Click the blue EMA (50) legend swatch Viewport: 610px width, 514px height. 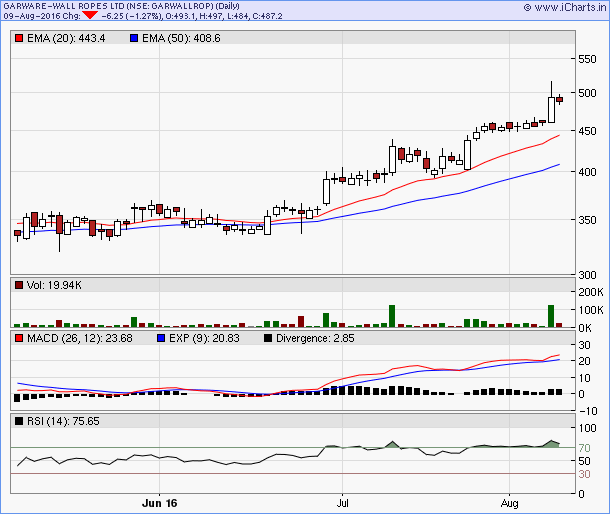pyautogui.click(x=134, y=38)
